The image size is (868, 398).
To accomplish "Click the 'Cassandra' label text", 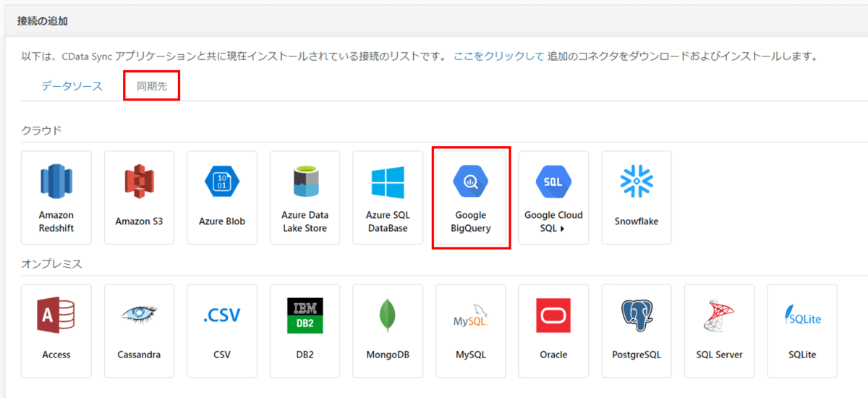I will click(x=139, y=355).
